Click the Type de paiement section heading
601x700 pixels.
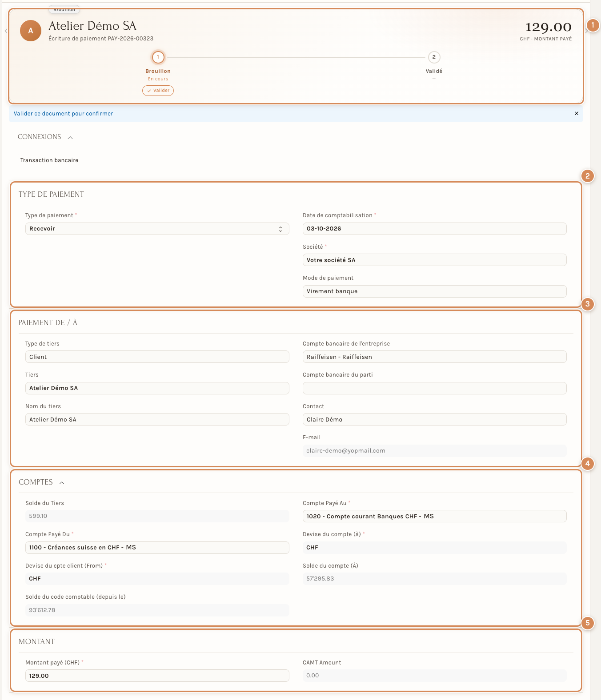(51, 195)
